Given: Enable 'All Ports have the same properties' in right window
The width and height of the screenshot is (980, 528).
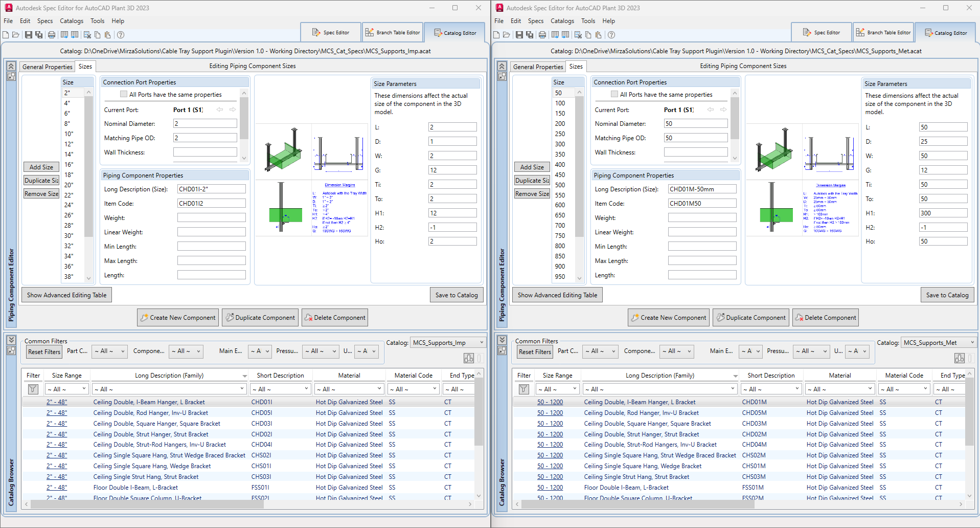Looking at the screenshot, I should click(614, 94).
